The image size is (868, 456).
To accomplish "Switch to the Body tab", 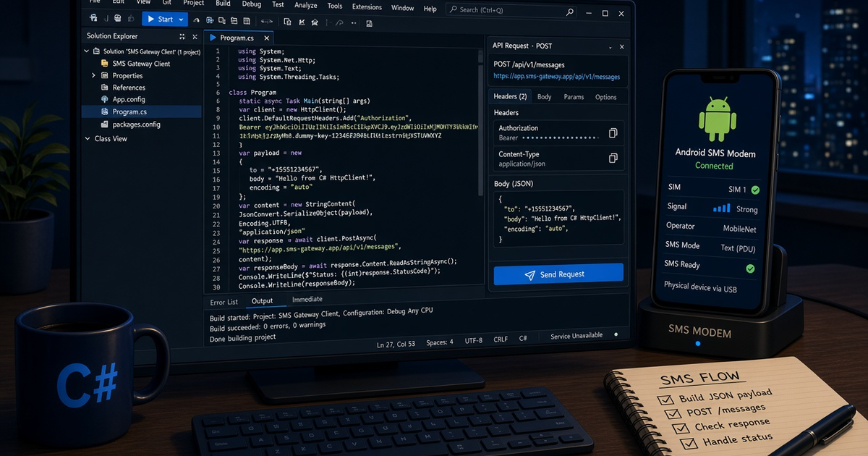I will tap(544, 97).
